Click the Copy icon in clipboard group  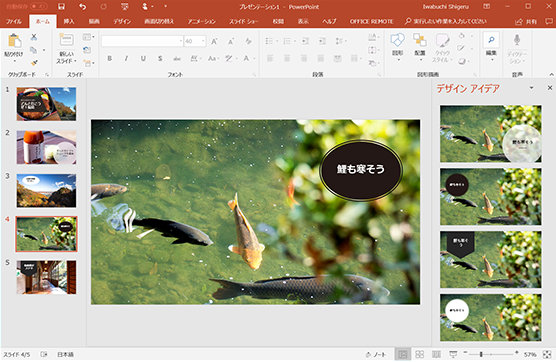(x=34, y=50)
